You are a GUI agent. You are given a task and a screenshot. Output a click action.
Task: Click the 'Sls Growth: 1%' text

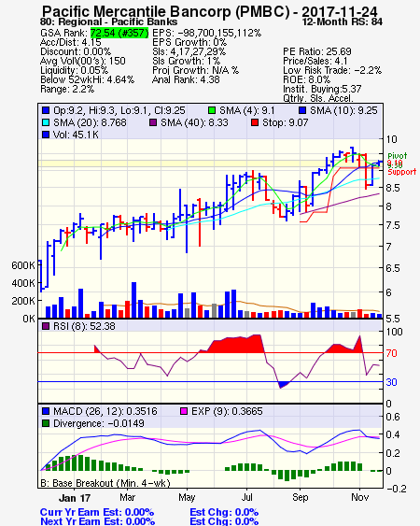point(186,61)
